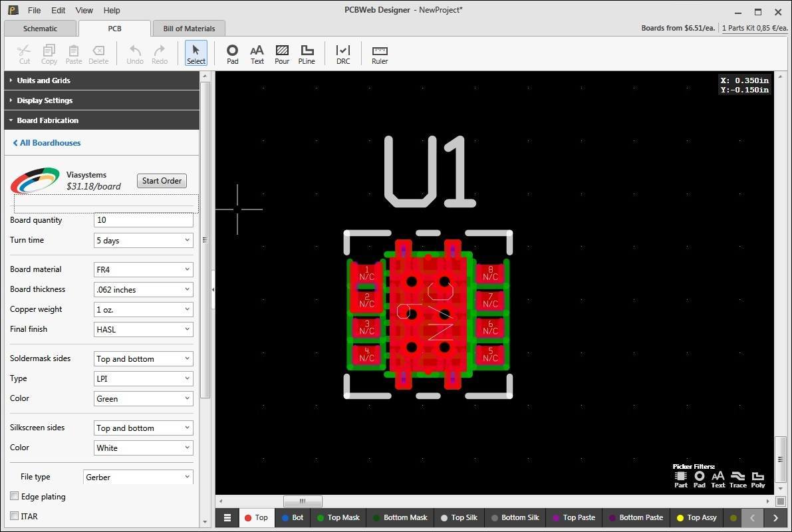Viewport: 792px width, 532px height.
Task: Open the layer list hamburger menu
Action: [227, 517]
